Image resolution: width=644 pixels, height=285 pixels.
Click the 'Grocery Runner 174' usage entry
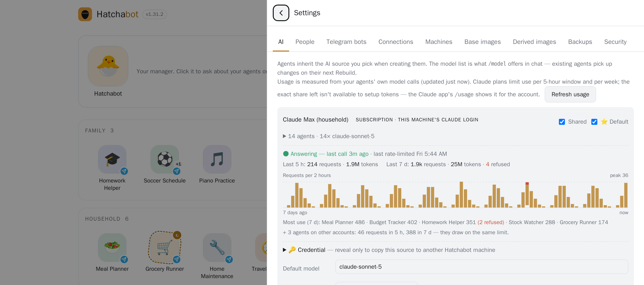click(584, 222)
